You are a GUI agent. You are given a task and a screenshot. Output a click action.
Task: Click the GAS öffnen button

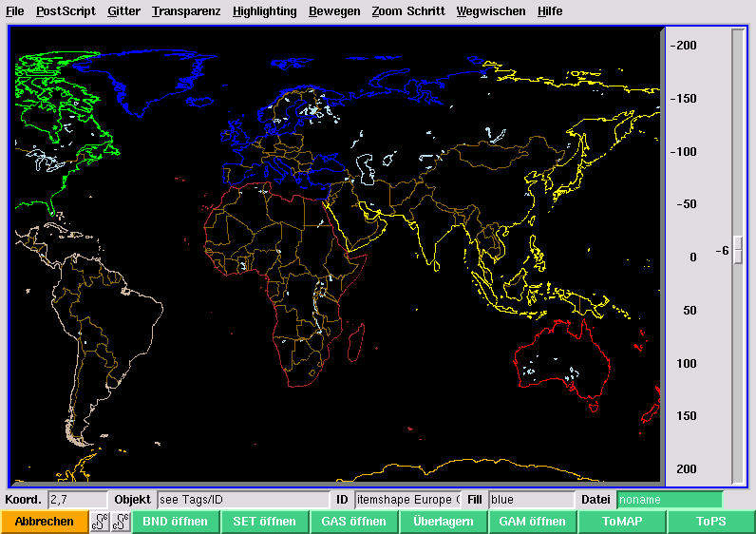pyautogui.click(x=354, y=522)
